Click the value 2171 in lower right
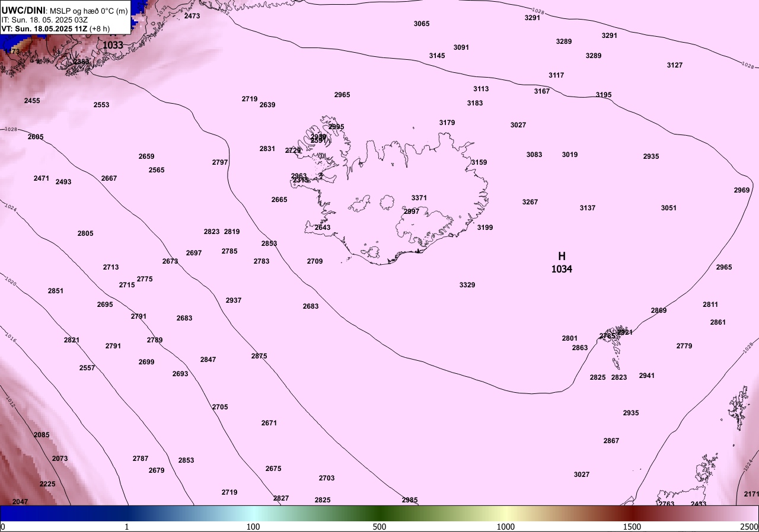This screenshot has width=759, height=532. 751,494
